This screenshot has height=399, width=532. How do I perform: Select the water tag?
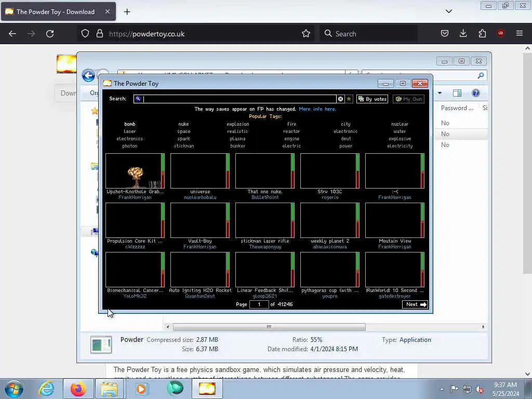400,131
